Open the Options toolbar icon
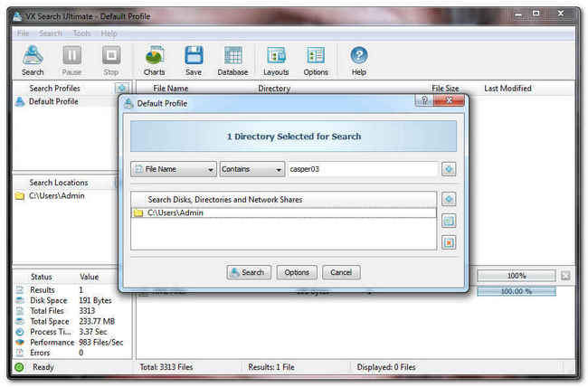Screen dimensions: 588x387 tap(316, 61)
